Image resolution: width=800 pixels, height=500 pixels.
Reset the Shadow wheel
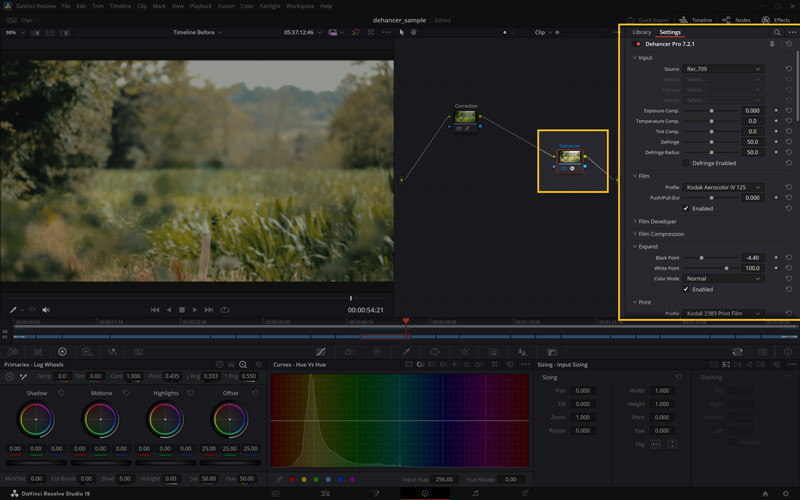[x=61, y=393]
